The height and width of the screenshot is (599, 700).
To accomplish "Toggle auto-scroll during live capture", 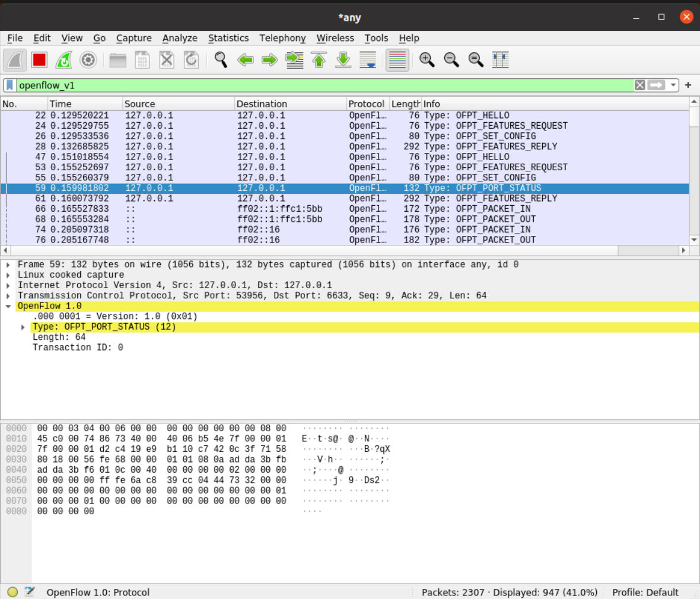I will point(368,60).
